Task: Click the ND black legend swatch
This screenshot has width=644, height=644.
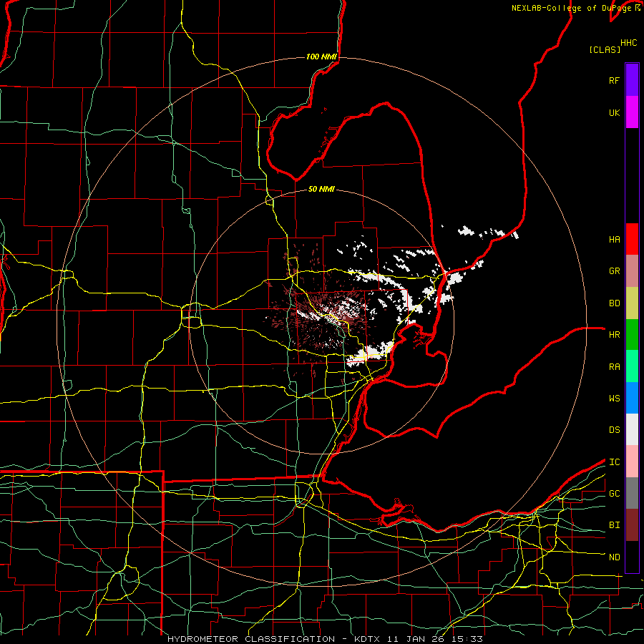Action: click(632, 557)
